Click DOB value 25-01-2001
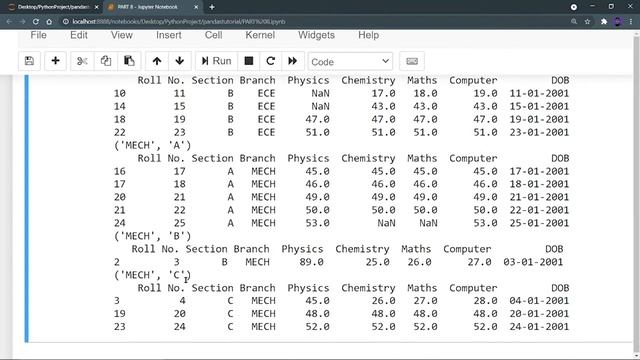The width and height of the screenshot is (640, 360). point(539,223)
